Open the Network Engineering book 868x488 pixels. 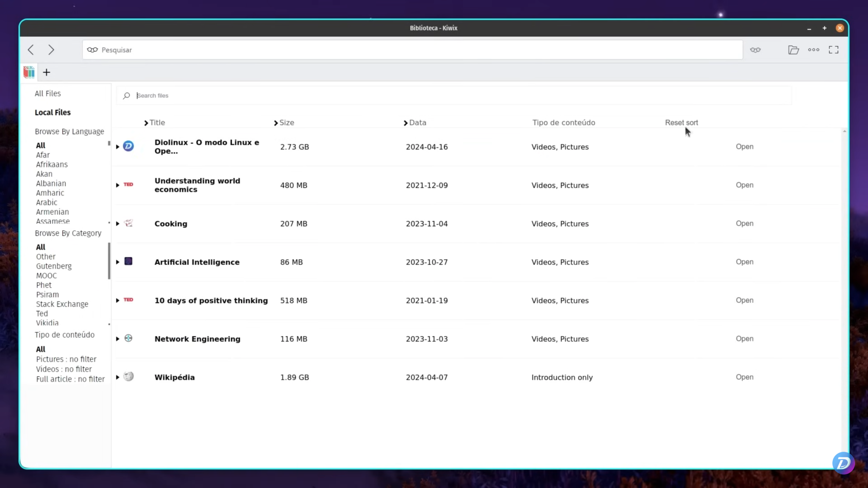point(744,338)
